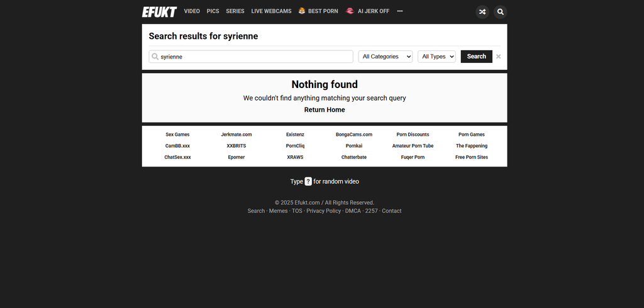The height and width of the screenshot is (308, 644).
Task: Open the Privacy Policy footer link
Action: click(x=323, y=211)
